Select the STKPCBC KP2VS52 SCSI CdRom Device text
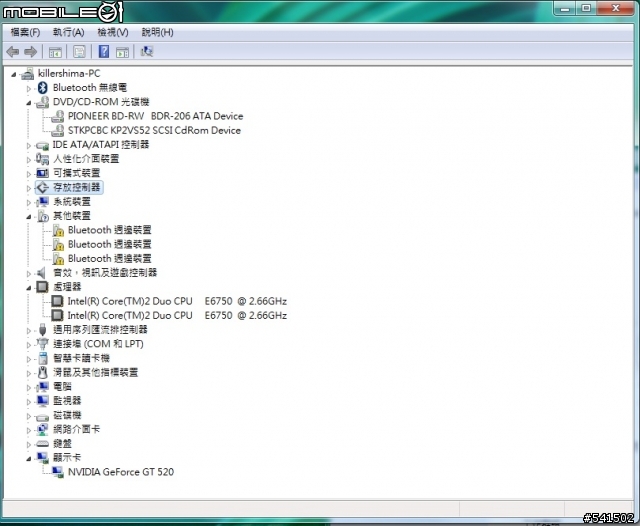 point(154,131)
